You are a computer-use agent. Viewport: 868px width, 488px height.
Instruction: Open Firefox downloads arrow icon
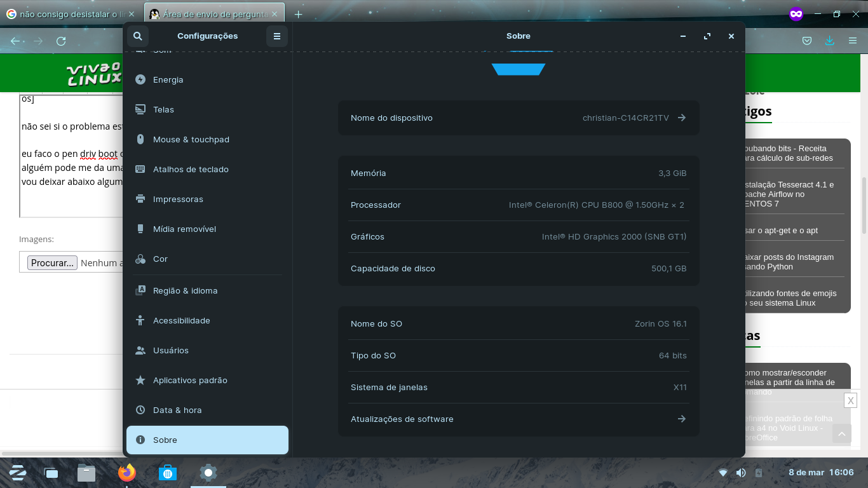tap(829, 41)
